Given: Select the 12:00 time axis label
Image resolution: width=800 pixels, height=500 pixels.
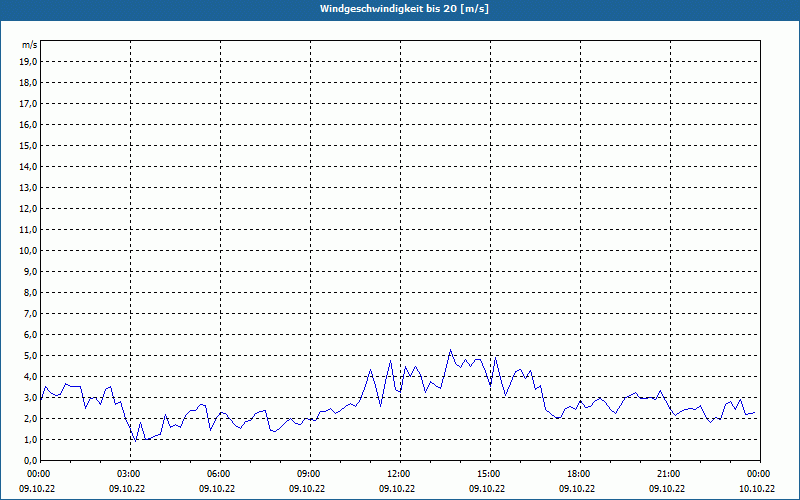Looking at the screenshot, I should tap(398, 474).
